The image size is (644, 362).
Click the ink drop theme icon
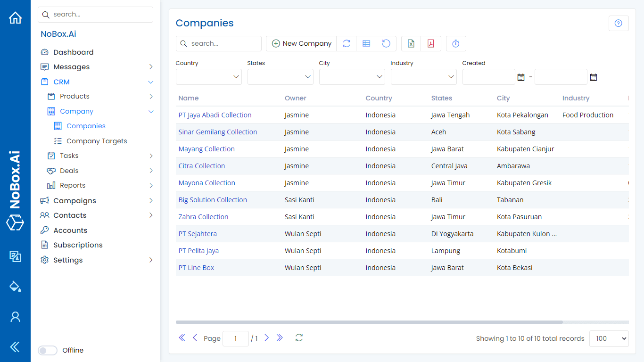coord(15,287)
